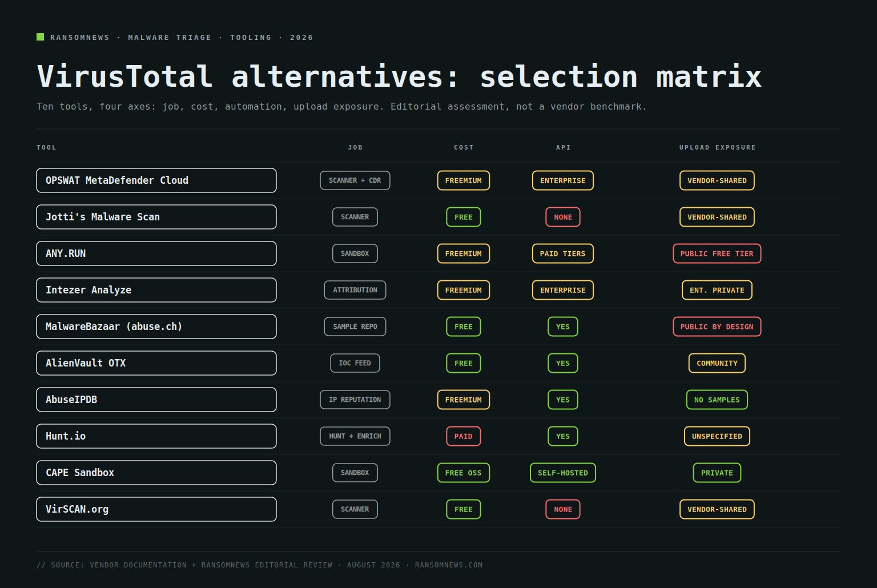
Task: Click FREE cost badge in Jotti's row
Action: (x=464, y=217)
